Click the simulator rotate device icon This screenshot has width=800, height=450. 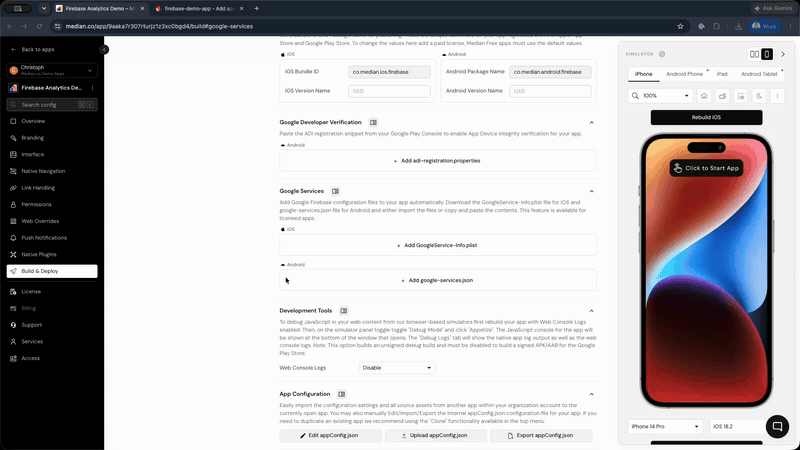coord(722,96)
